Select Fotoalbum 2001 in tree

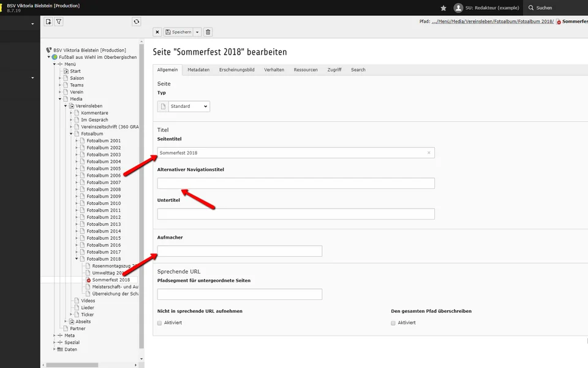[x=104, y=141]
